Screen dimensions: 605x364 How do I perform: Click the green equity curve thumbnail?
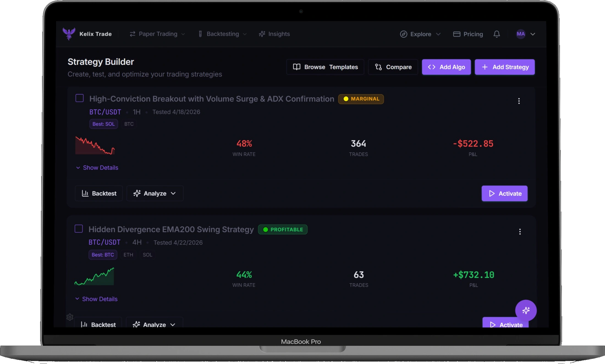[94, 276]
